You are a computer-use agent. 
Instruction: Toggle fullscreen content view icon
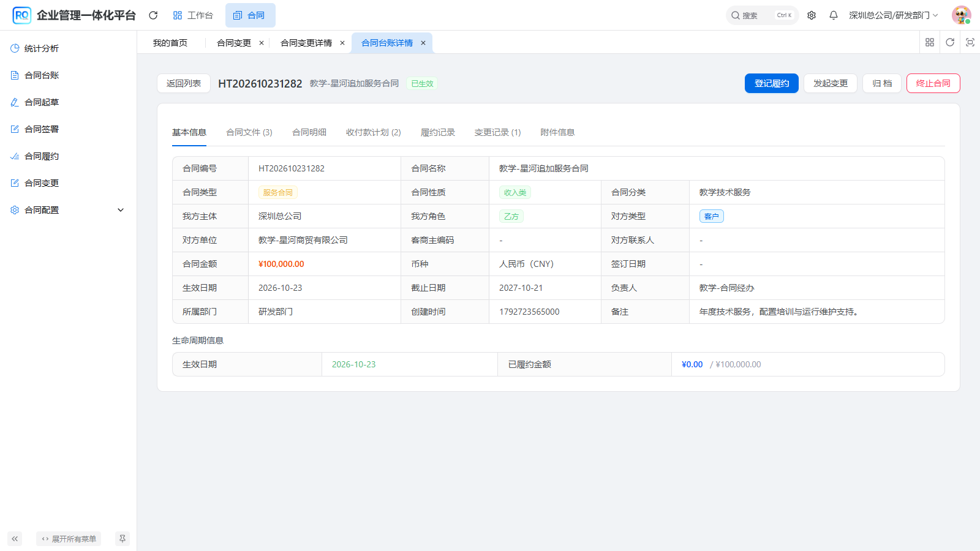[x=970, y=42]
